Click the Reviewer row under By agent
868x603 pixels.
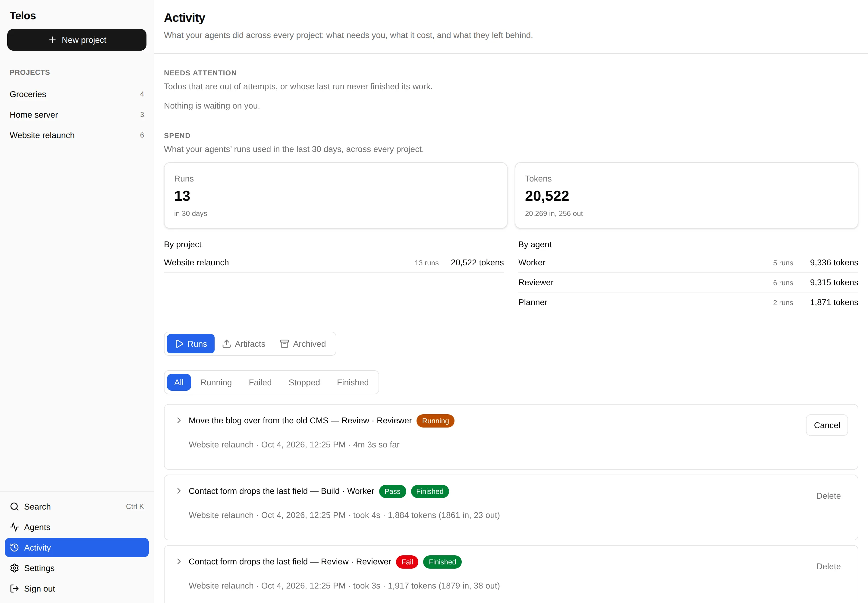tap(688, 283)
